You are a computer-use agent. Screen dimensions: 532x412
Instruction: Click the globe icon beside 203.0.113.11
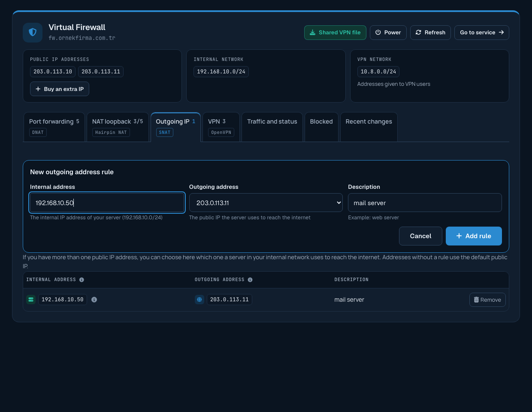[199, 300]
